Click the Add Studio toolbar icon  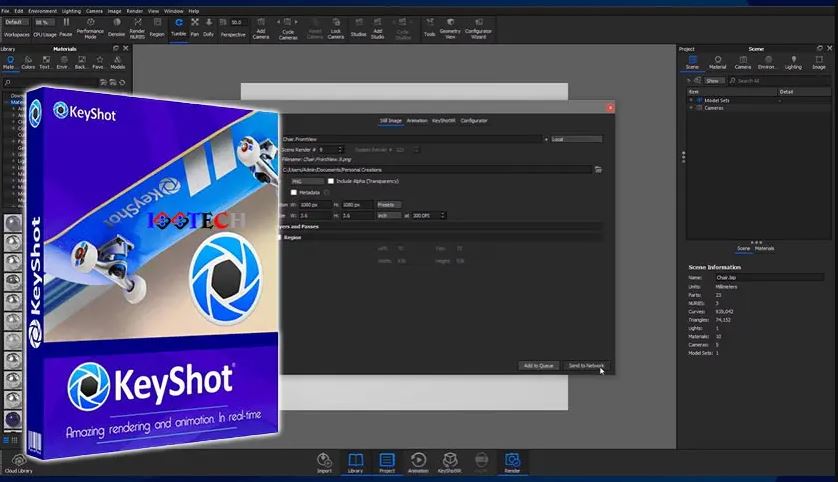tap(377, 28)
